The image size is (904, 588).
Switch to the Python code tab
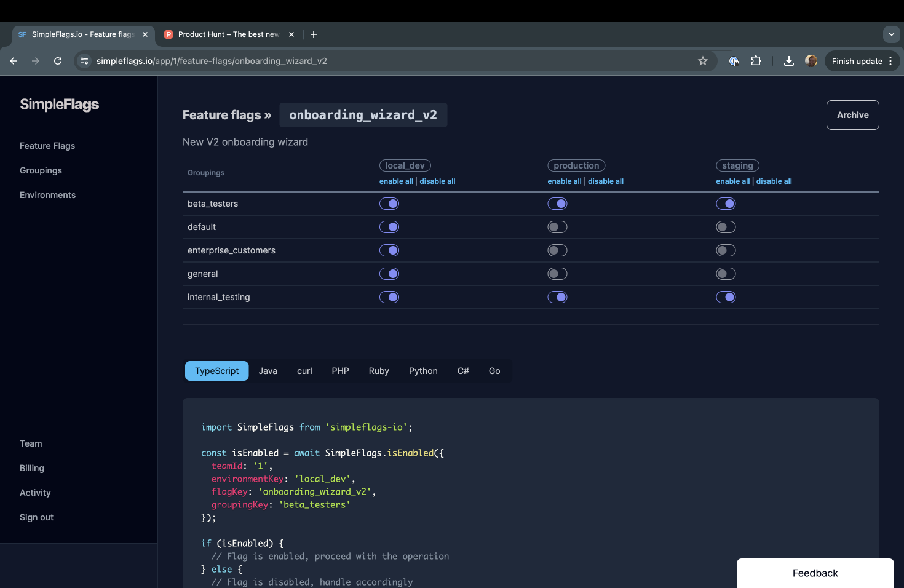(423, 371)
